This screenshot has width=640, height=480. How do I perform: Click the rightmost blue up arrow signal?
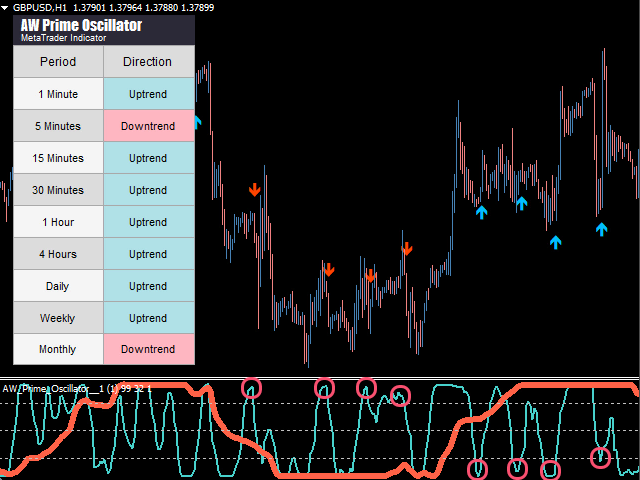point(602,229)
